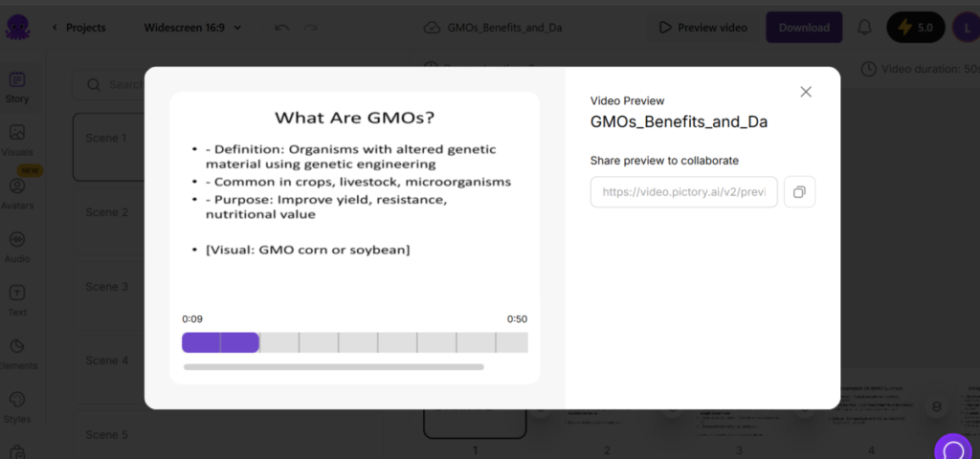
Task: Open the user profile avatar menu
Action: (x=965, y=28)
